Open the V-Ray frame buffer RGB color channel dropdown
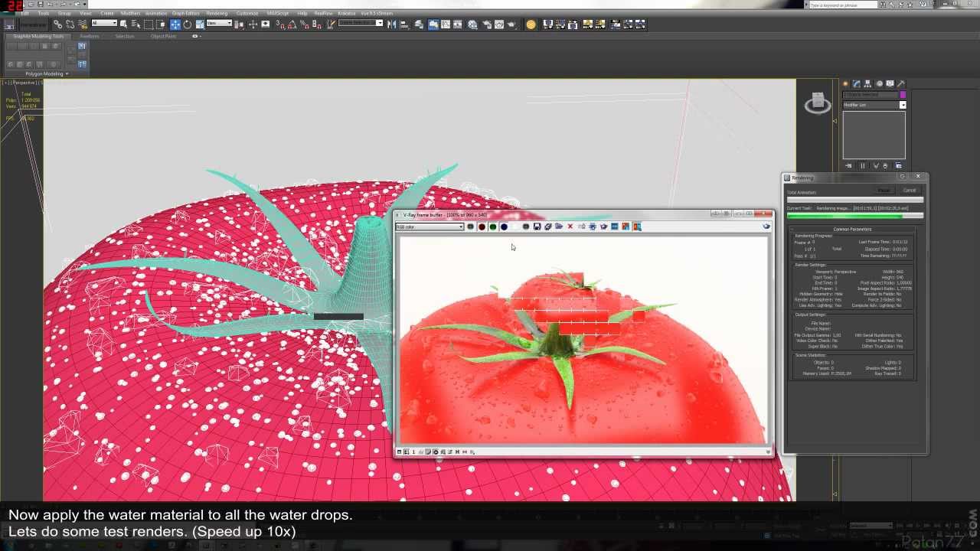 pos(430,227)
